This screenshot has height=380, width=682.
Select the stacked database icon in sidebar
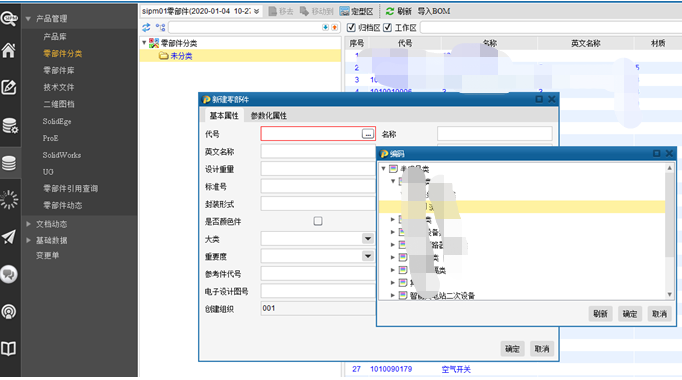tap(9, 163)
